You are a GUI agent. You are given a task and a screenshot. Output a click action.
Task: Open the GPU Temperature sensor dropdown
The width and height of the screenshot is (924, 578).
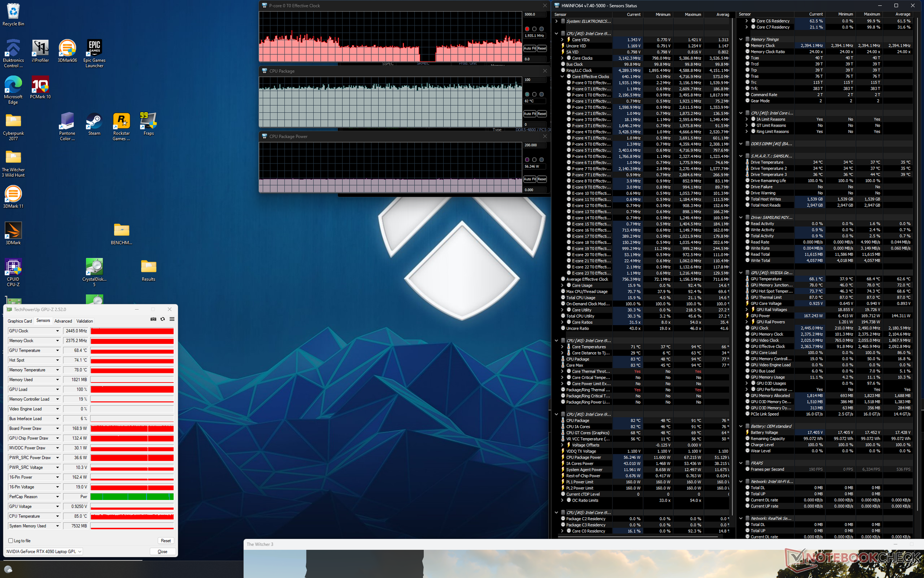point(57,350)
